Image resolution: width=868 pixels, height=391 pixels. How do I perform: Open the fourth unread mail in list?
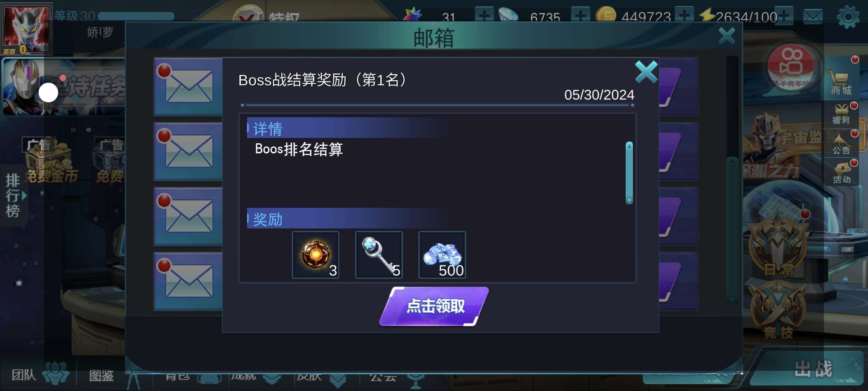point(188,281)
